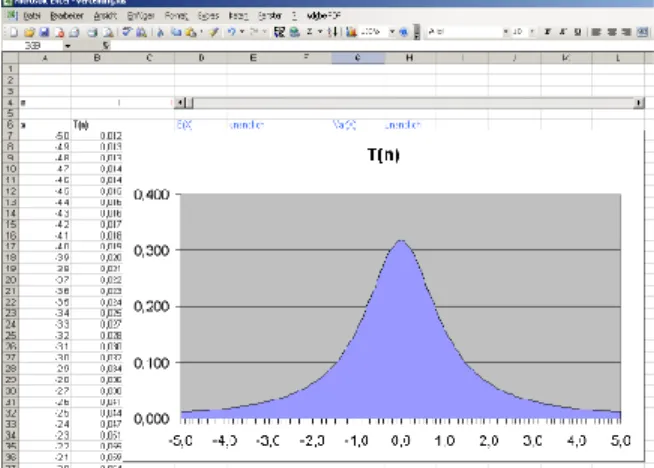Select the column A header
The width and height of the screenshot is (654, 468).
[45, 58]
